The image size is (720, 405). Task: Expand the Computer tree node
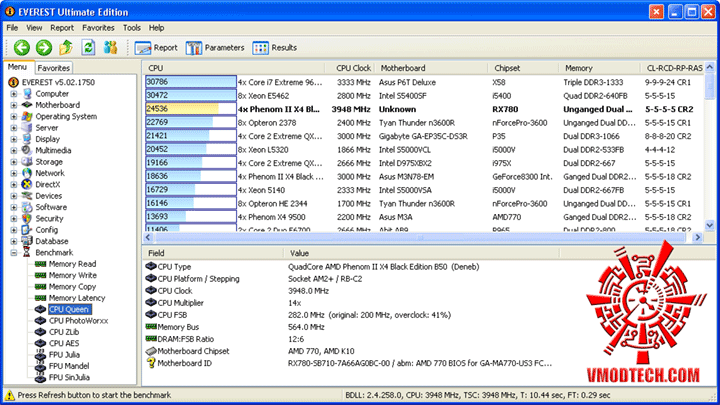14,94
